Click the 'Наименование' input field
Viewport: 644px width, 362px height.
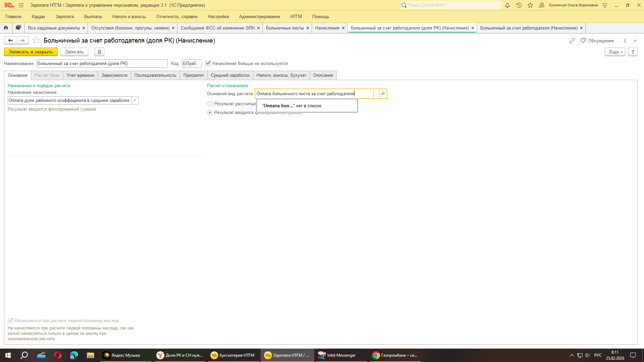click(x=102, y=64)
